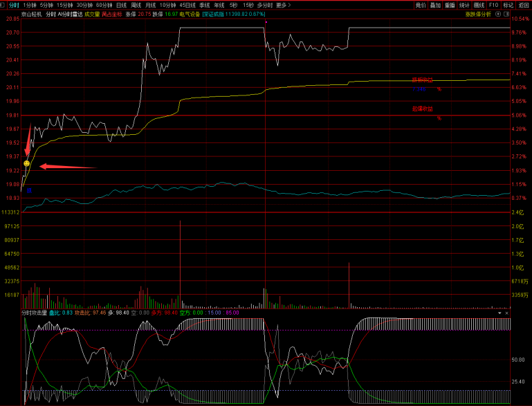Click the 攻击比 97.46 value
Screen dimensions: 532x406
90,313
